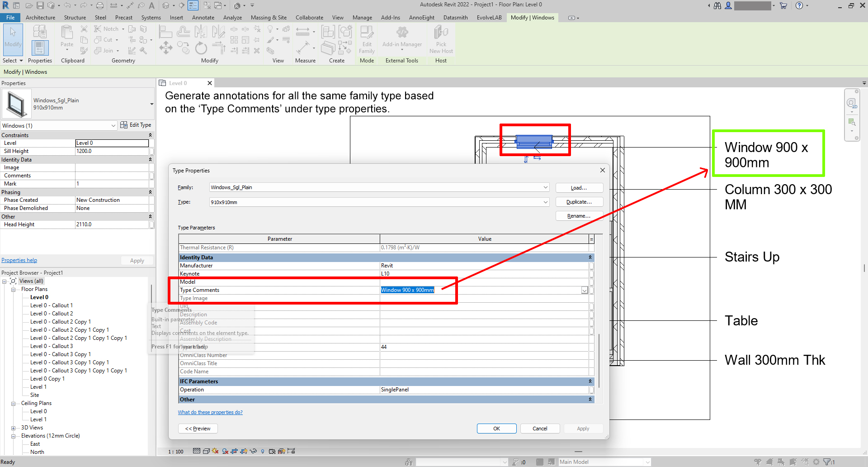Click the Measure Between Two References tool

coord(303,32)
